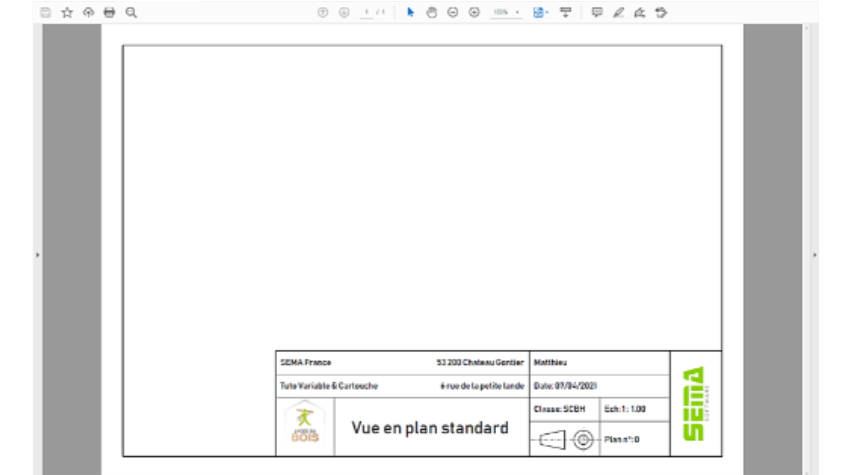Click the page number field
Screen dimensions: 851x475
[367, 12]
